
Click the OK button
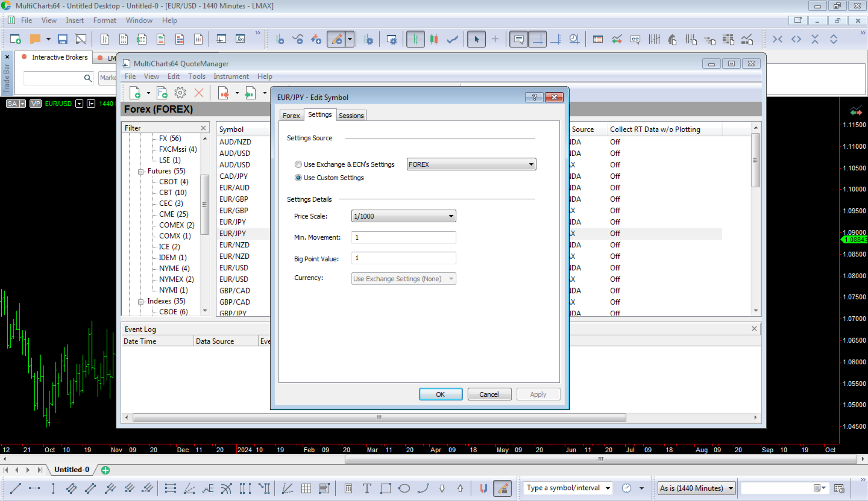point(440,394)
